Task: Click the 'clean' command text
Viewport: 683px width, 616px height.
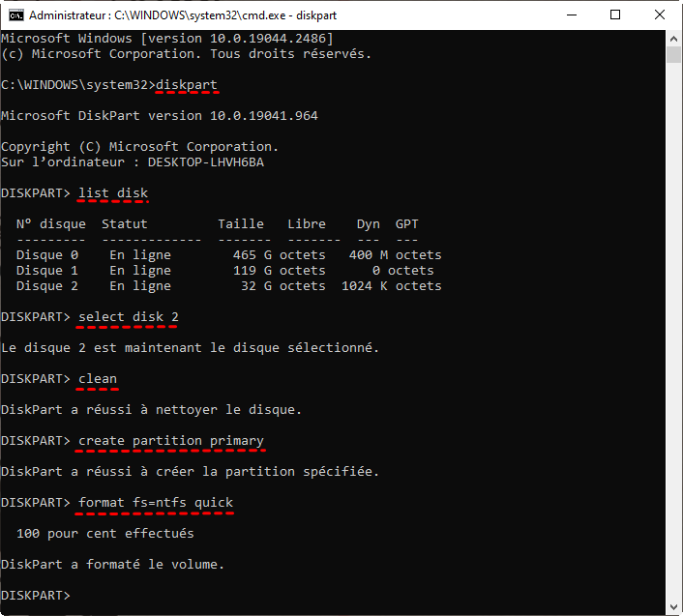Action: tap(98, 378)
